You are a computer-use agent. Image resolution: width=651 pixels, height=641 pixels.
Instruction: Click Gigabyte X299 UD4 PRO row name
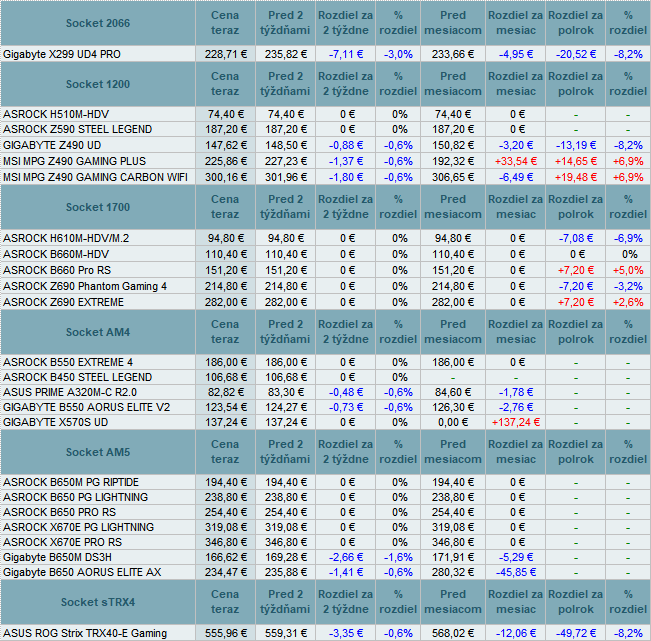click(62, 54)
